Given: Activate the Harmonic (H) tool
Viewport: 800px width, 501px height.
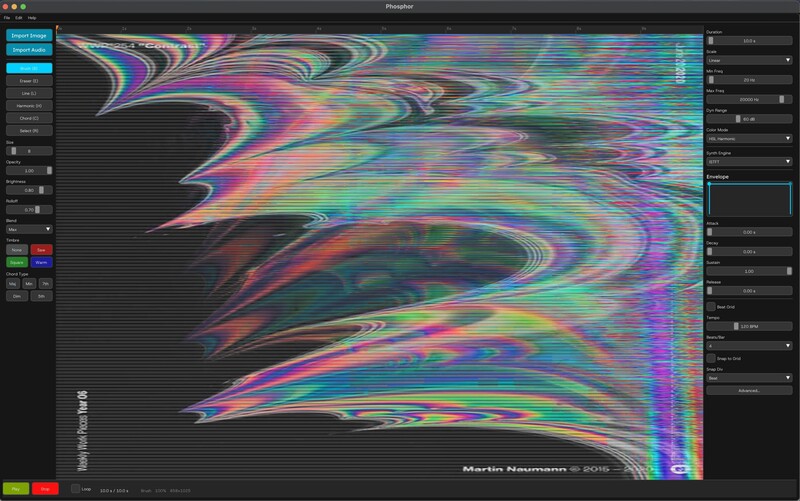Looking at the screenshot, I should pyautogui.click(x=29, y=105).
